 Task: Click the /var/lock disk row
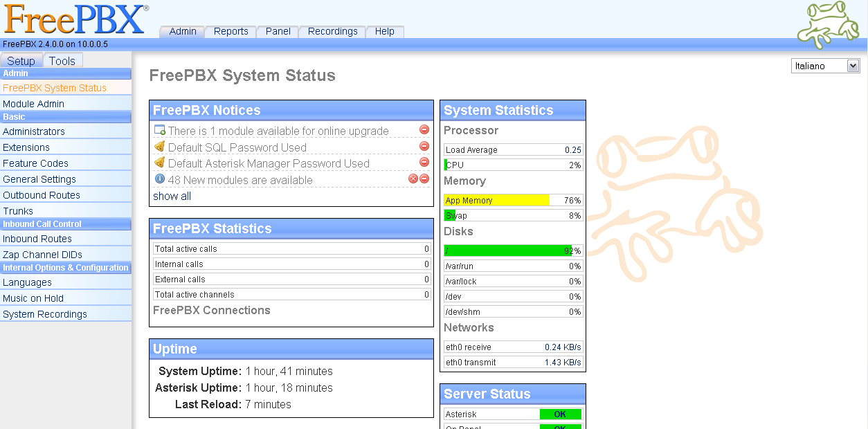point(513,282)
